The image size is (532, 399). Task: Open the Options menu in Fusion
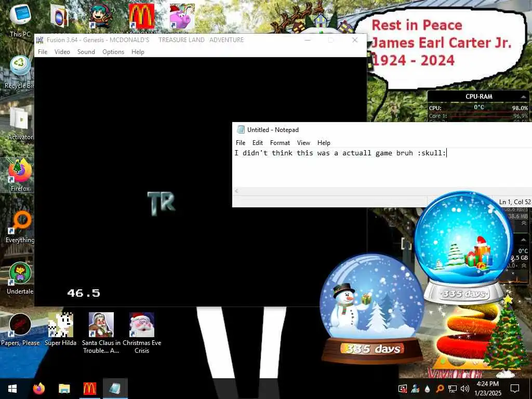click(x=113, y=51)
